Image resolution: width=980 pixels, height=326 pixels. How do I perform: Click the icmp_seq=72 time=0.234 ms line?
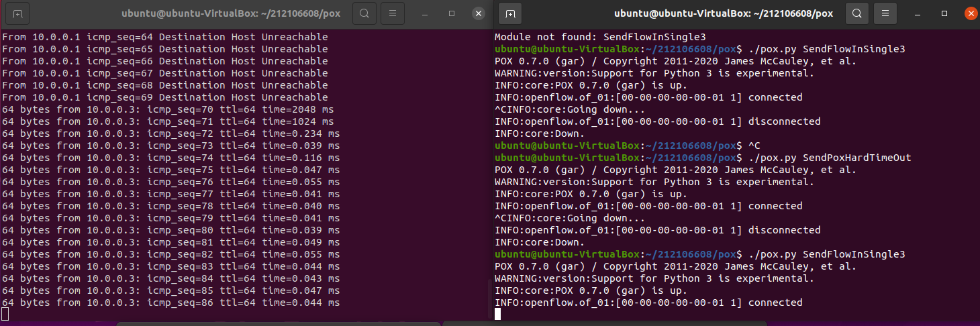point(170,133)
